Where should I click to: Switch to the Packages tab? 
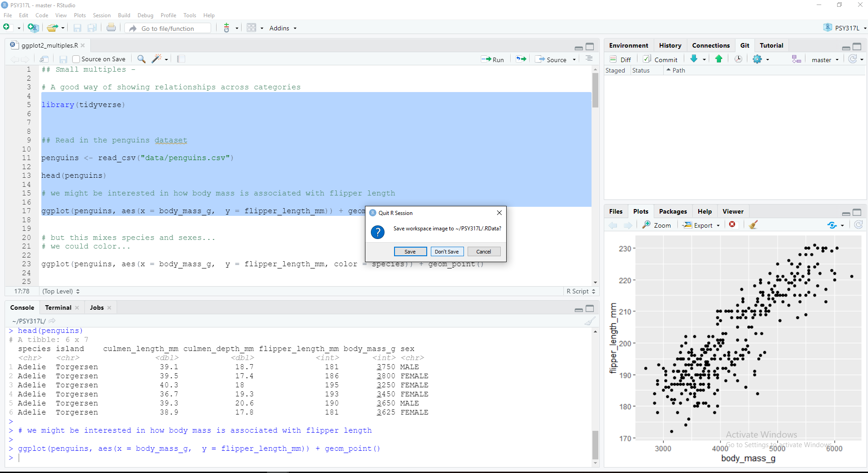(672, 211)
